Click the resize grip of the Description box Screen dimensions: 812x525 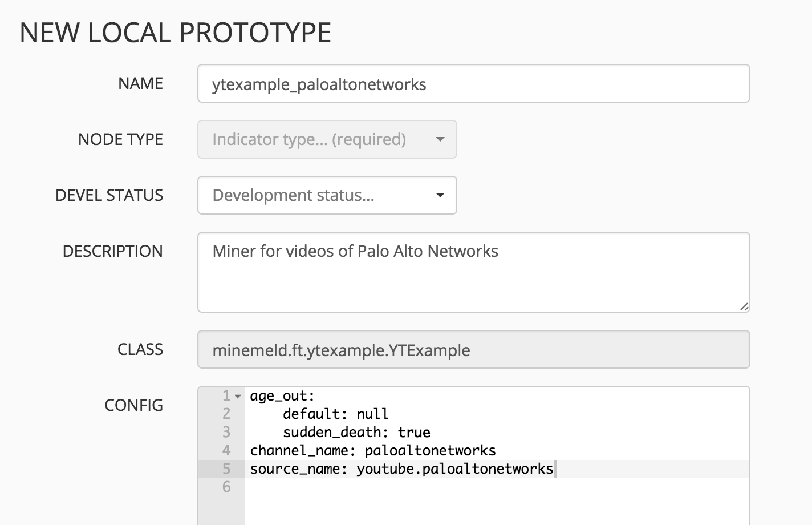(744, 306)
